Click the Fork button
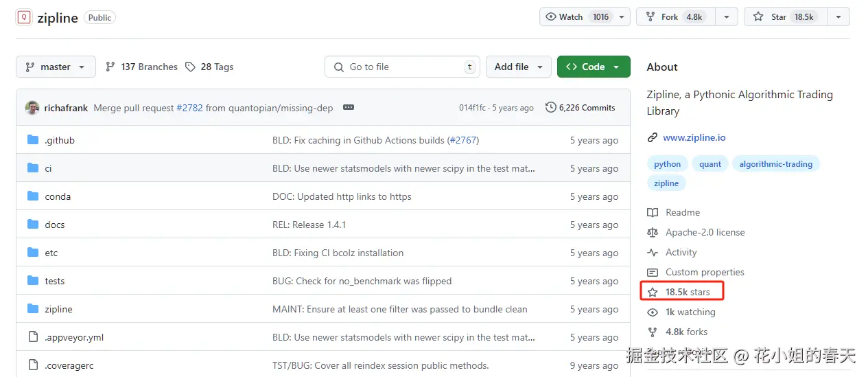 [676, 17]
